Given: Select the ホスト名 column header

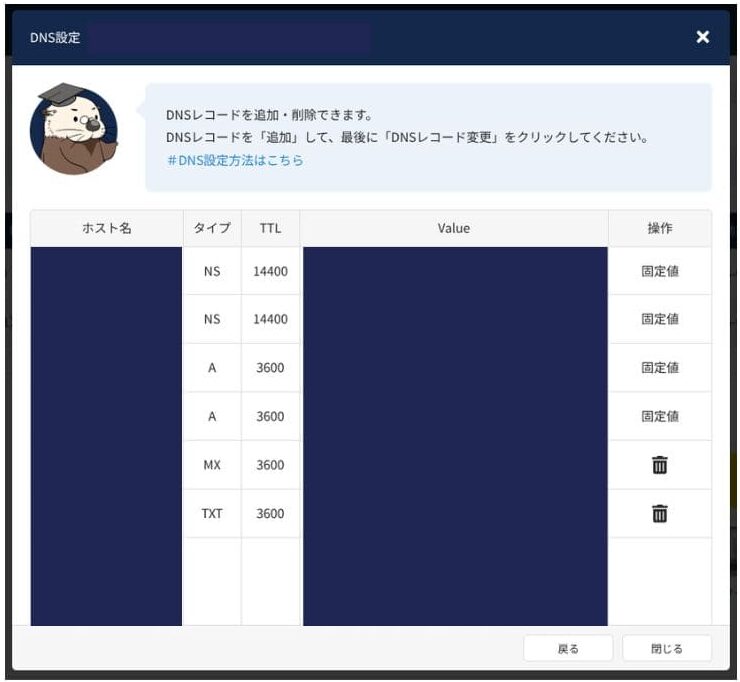Looking at the screenshot, I should coord(106,228).
